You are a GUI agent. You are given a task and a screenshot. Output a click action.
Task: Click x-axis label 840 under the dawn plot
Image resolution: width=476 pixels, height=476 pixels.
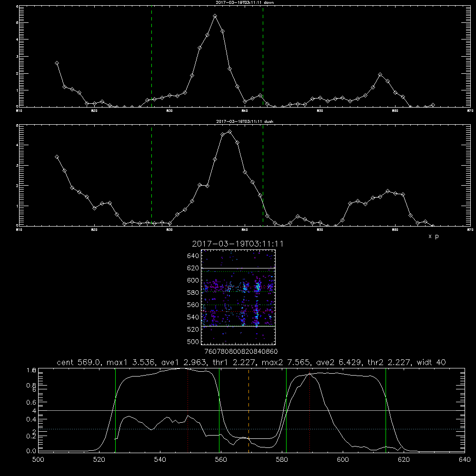pos(245,111)
